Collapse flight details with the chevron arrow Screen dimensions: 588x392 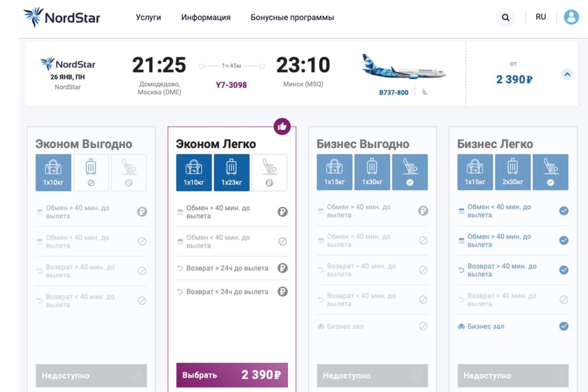(x=567, y=74)
